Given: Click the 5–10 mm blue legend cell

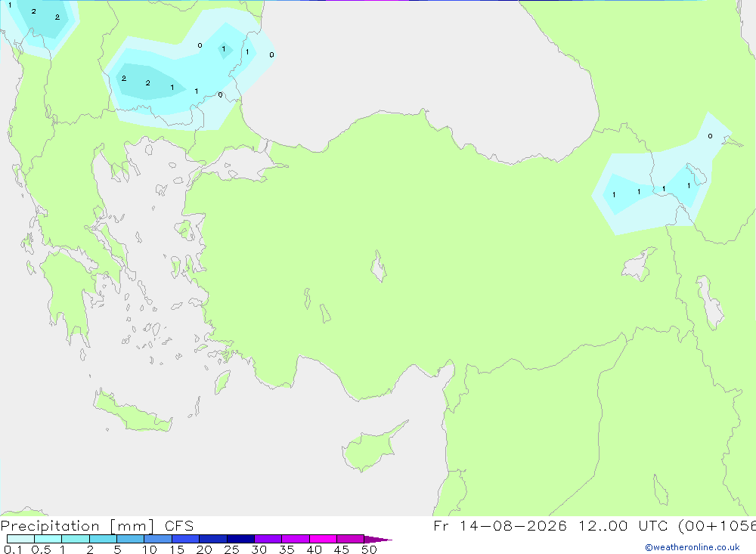Looking at the screenshot, I should 131,539.
